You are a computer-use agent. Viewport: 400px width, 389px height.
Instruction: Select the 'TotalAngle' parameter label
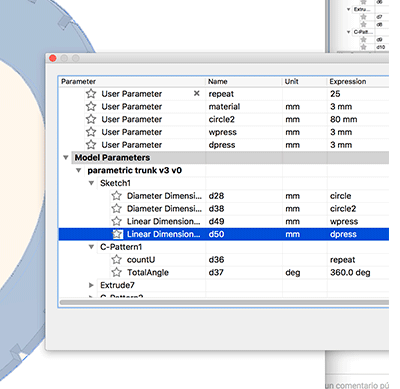coord(148,273)
